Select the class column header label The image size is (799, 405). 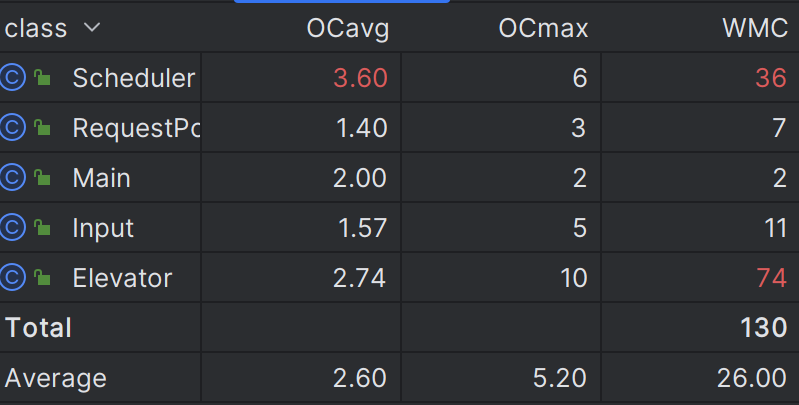(36, 28)
